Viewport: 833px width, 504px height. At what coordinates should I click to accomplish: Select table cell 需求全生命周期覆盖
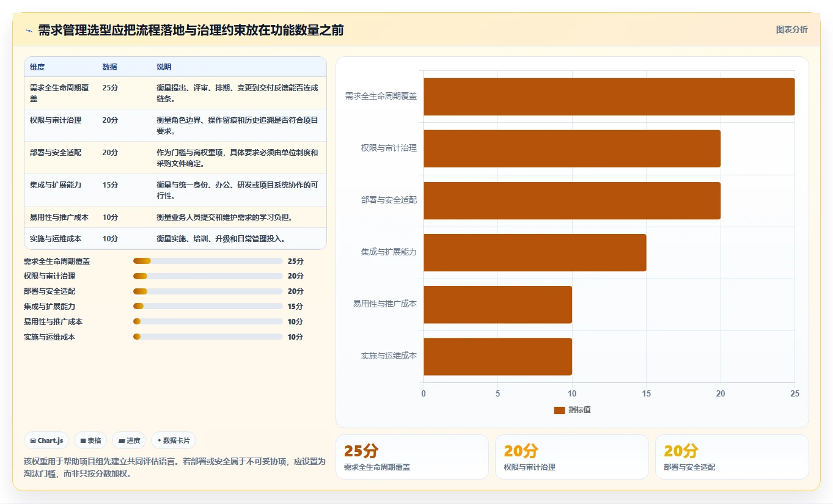click(60, 93)
